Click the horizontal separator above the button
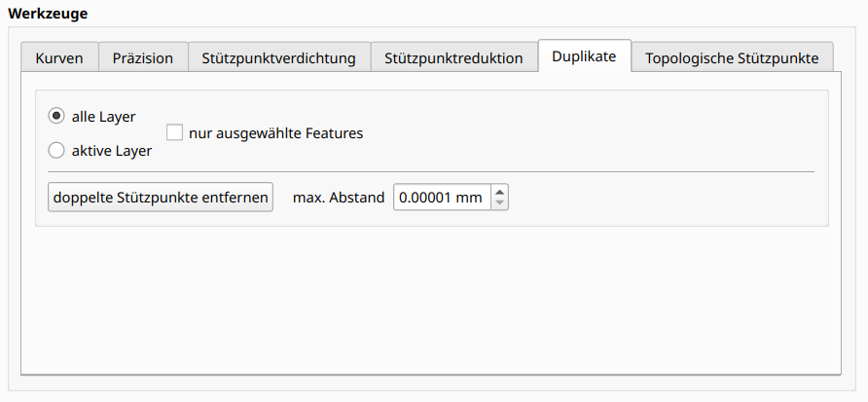This screenshot has height=402, width=868. click(430, 171)
